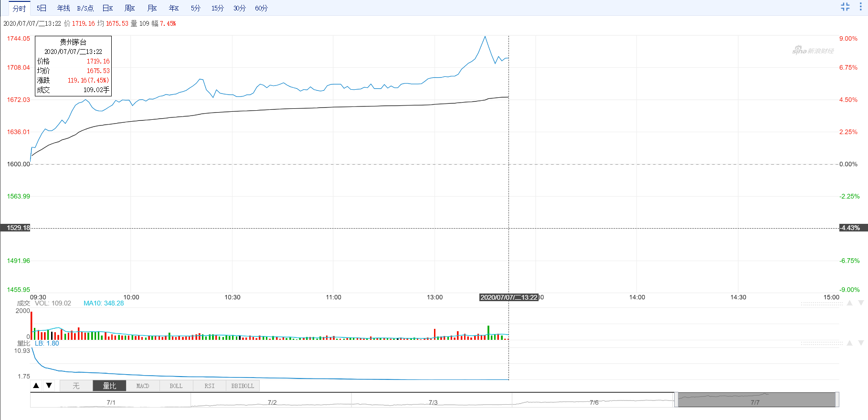Click the crosshair price label 1529.18
Image resolution: width=868 pixels, height=420 pixels.
pyautogui.click(x=16, y=228)
